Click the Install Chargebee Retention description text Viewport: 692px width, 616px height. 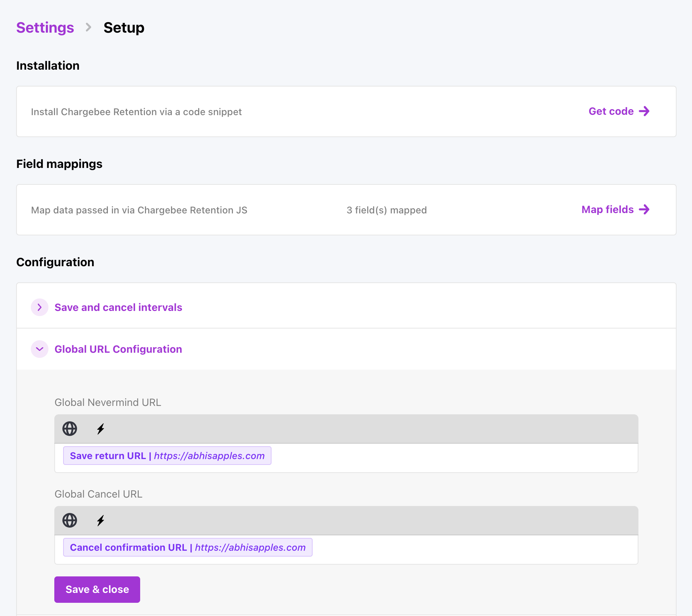click(x=136, y=112)
